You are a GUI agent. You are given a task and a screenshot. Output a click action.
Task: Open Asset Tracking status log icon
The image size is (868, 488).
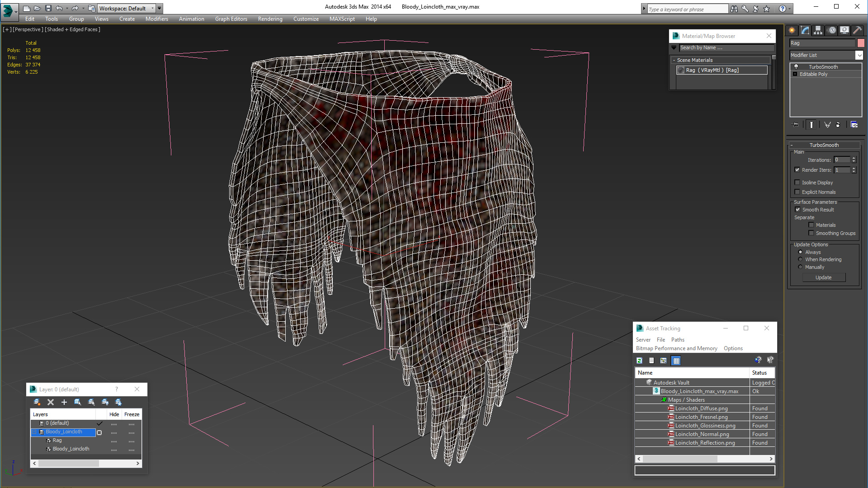[x=651, y=361]
